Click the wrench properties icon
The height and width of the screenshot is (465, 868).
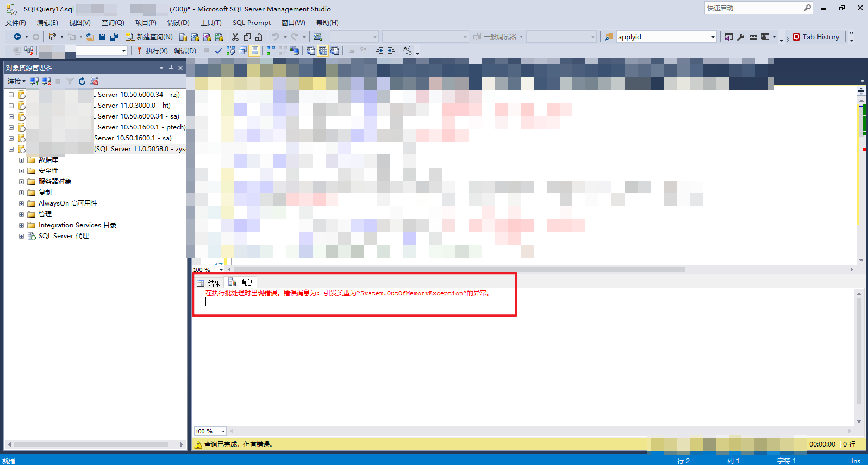tap(741, 37)
